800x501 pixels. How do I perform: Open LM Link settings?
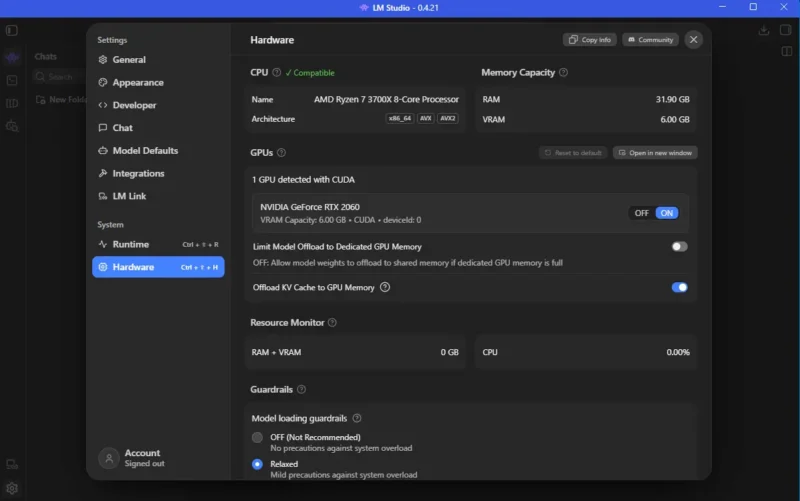(x=158, y=196)
